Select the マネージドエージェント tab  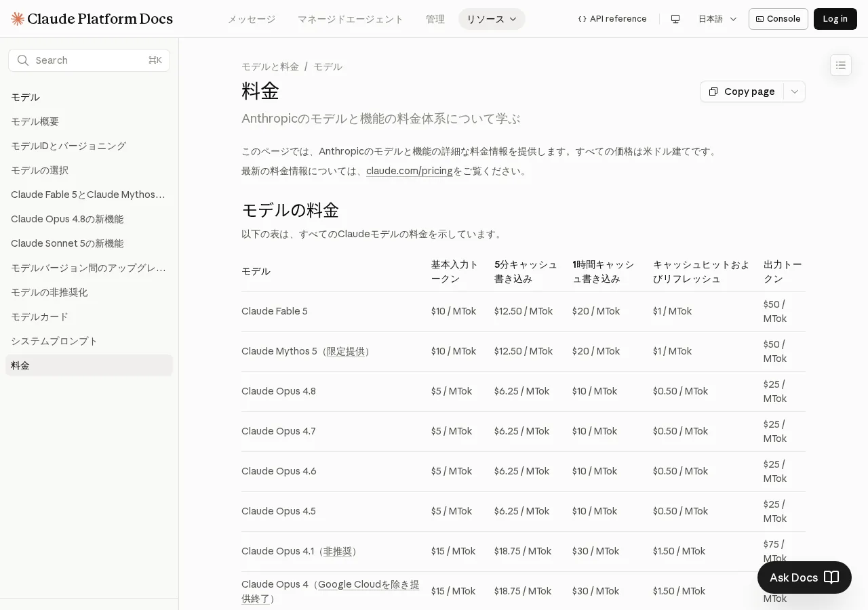[x=351, y=19]
